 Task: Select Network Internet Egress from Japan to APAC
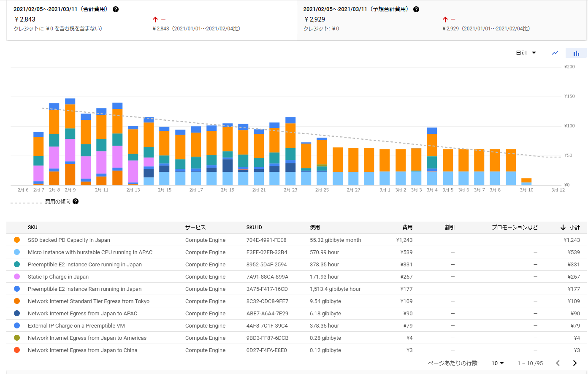pos(82,313)
